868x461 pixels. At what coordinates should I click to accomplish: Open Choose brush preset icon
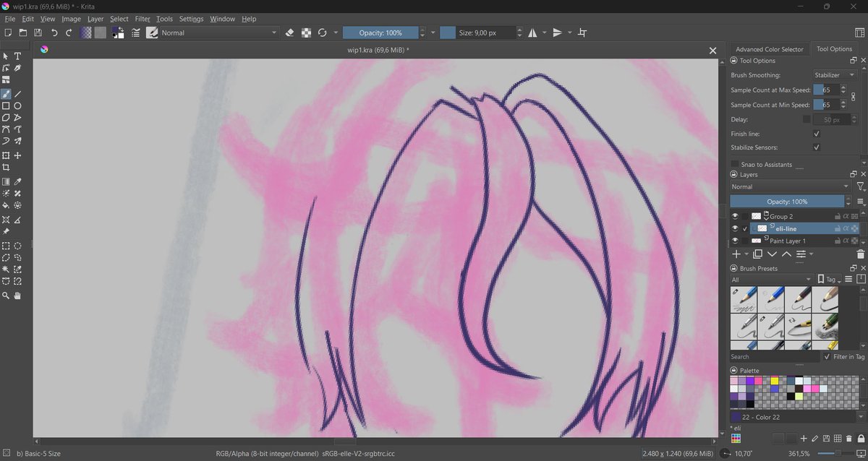(x=153, y=33)
